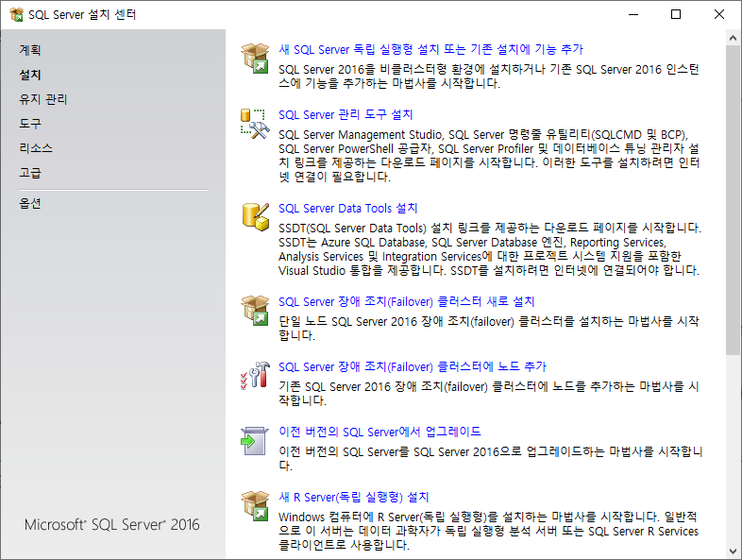Open link 이전 버전의 SQL Server에서 업그레이드
Screen dimensions: 742x560
(379, 432)
